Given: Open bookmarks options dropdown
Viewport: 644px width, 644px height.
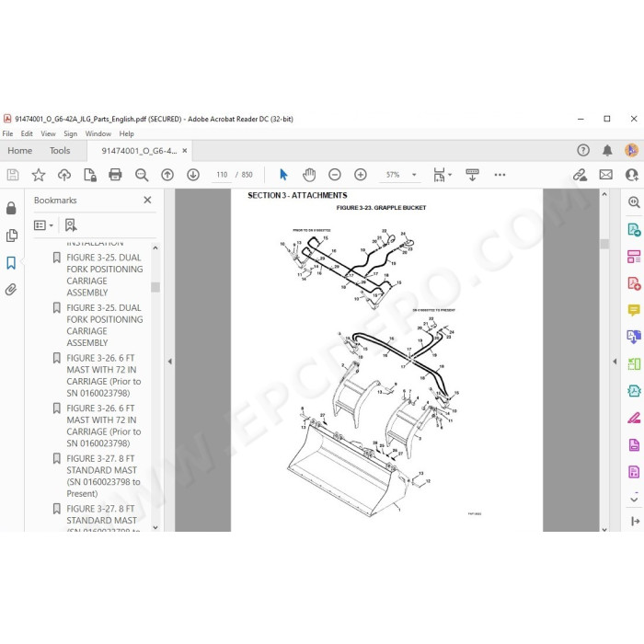Looking at the screenshot, I should (x=43, y=225).
